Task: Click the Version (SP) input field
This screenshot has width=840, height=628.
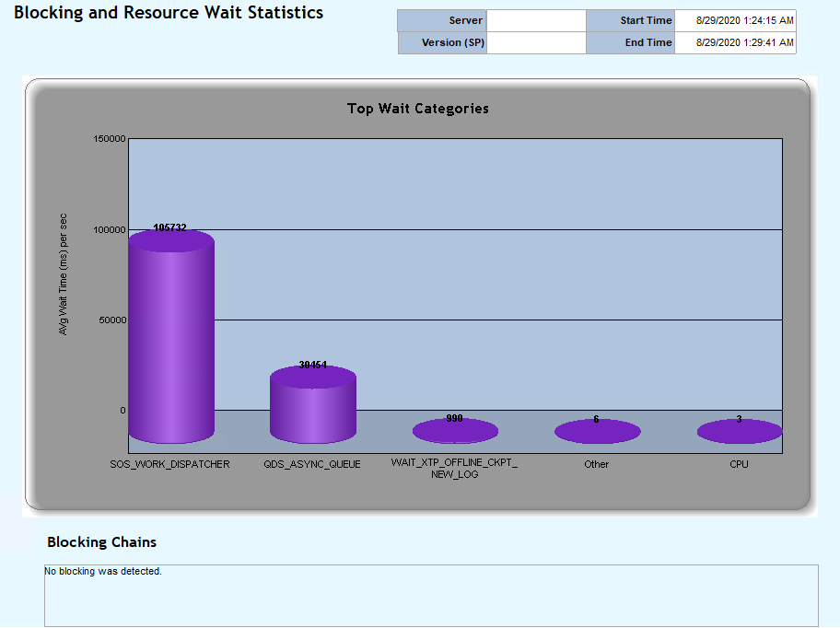Action: (x=537, y=42)
